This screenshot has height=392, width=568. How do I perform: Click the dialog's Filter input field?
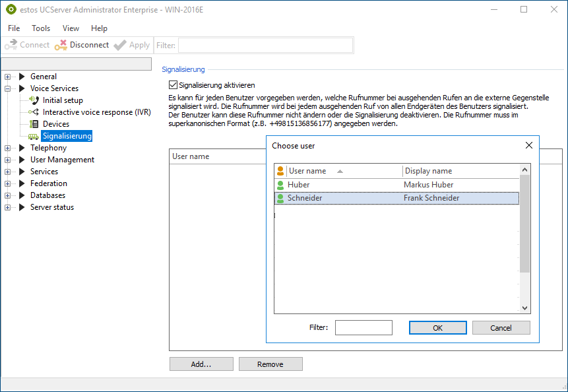[363, 328]
